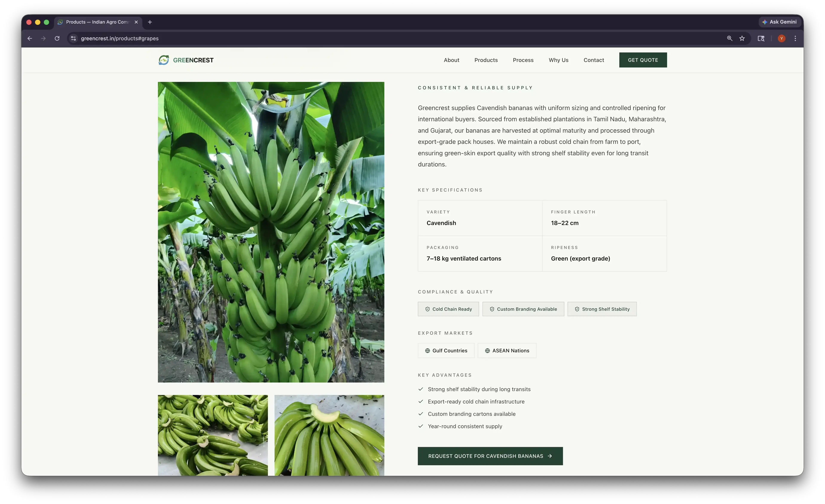This screenshot has width=825, height=504.
Task: Open the Process nav link
Action: coord(523,60)
